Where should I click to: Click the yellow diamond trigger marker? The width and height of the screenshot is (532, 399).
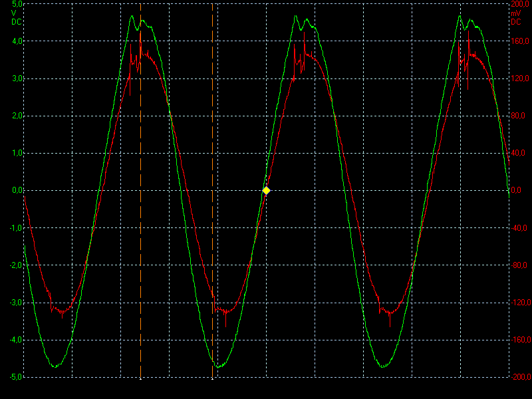tap(266, 190)
